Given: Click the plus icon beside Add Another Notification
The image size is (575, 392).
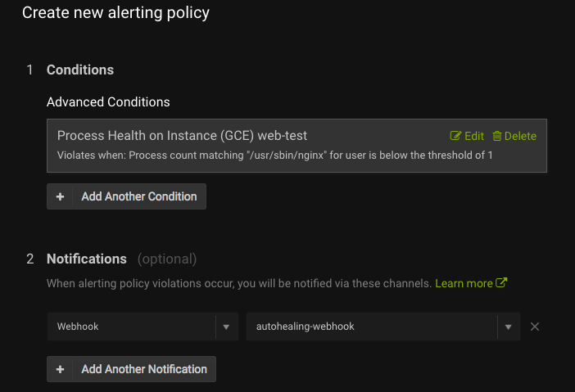Looking at the screenshot, I should click(60, 369).
